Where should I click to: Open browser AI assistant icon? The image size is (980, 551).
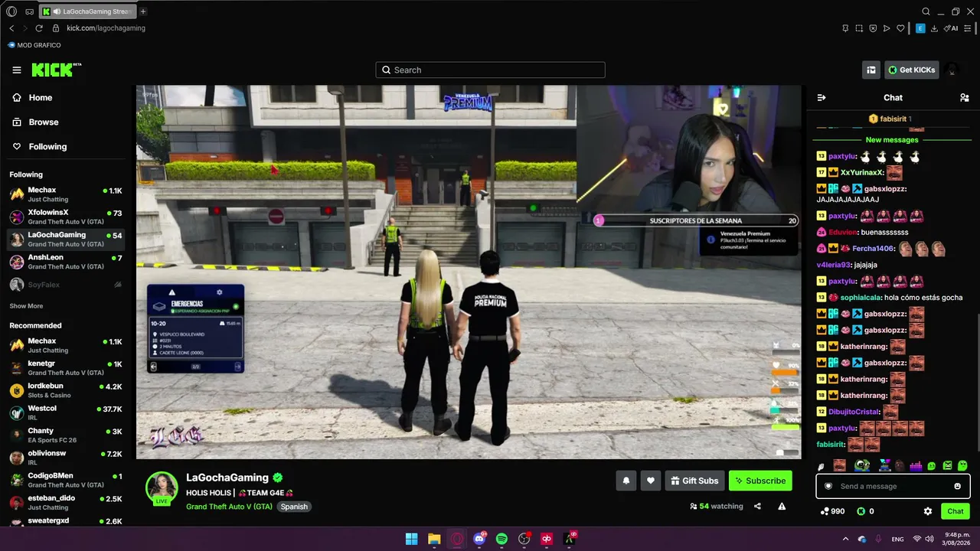tap(952, 28)
